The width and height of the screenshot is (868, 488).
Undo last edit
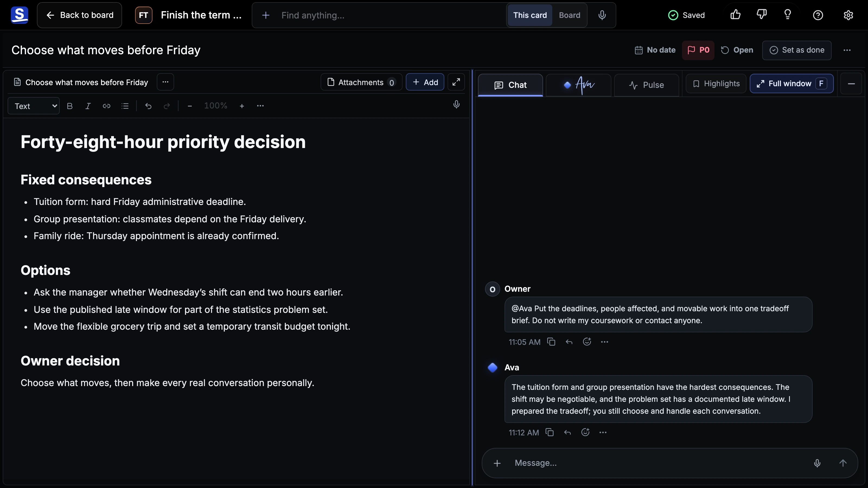(148, 106)
